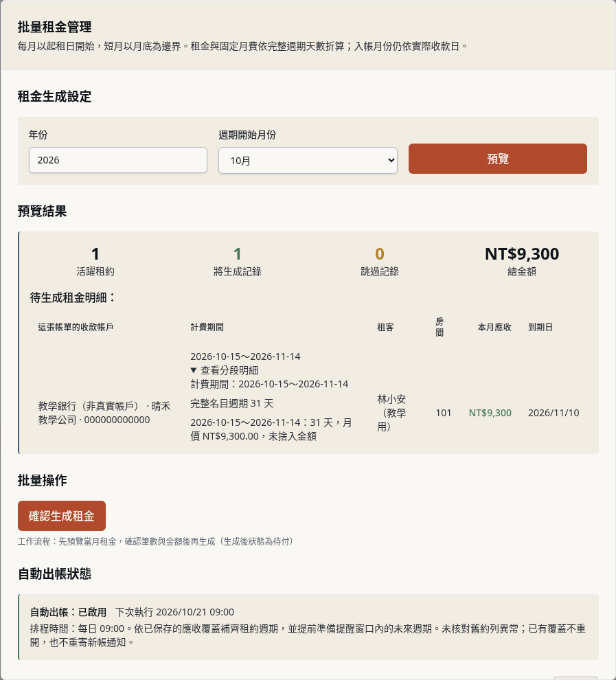Screen dimensions: 616x680
Task: Click the 跳過記錄 count label
Action: 380,271
